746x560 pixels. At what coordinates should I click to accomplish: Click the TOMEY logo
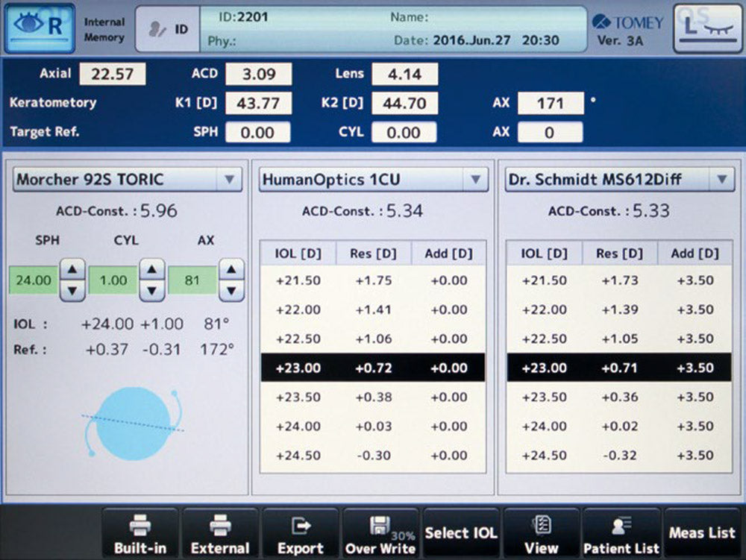point(628,22)
